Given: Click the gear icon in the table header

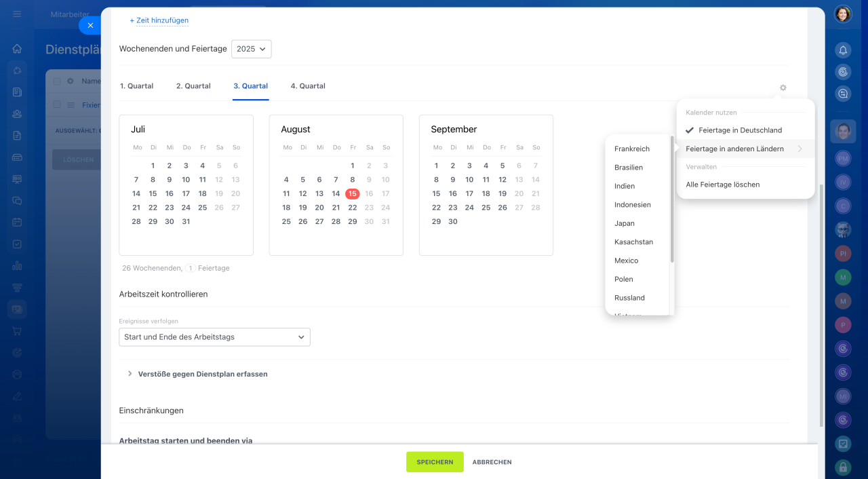Looking at the screenshot, I should click(70, 81).
